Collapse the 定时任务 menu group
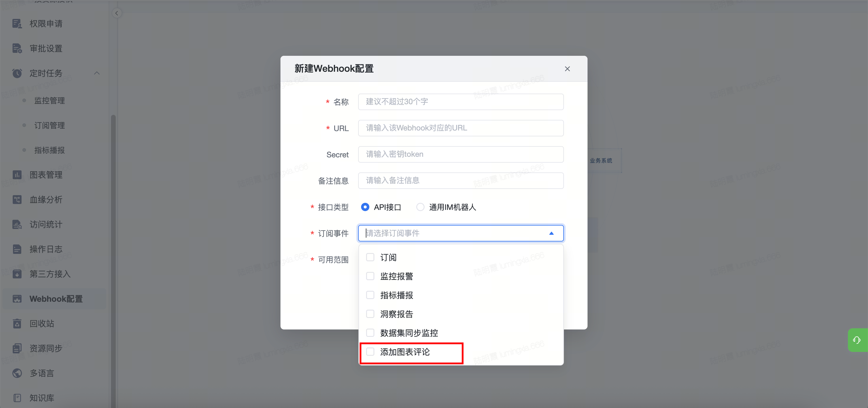Image resolution: width=868 pixels, height=408 pixels. pos(97,73)
